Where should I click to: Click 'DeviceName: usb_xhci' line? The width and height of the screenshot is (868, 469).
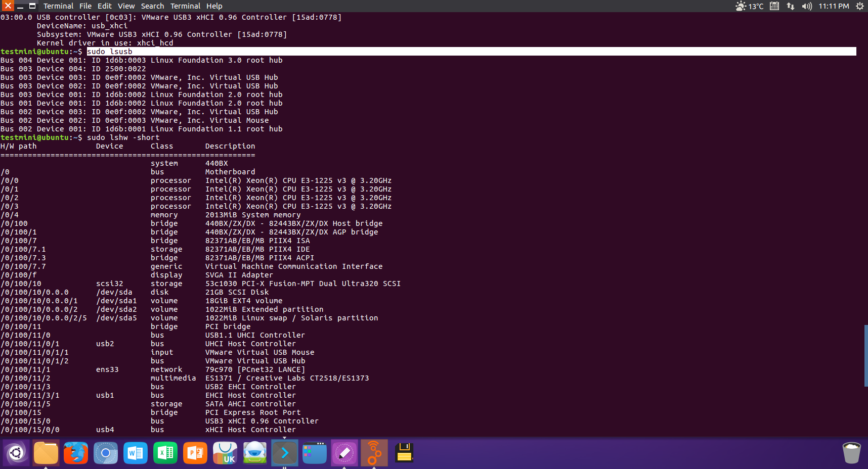coord(82,26)
